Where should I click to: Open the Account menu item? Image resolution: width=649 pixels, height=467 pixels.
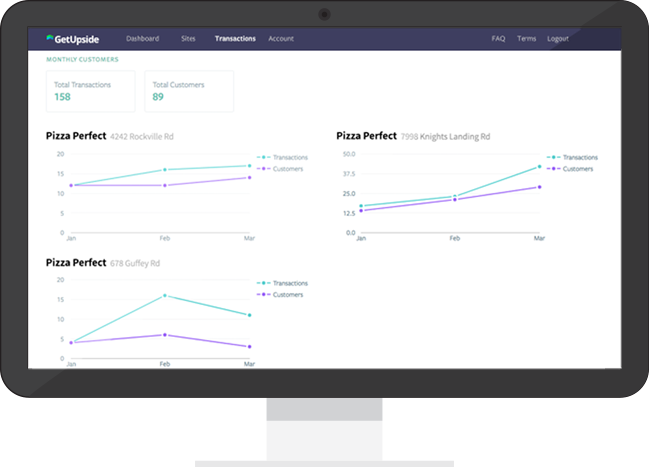coord(281,39)
